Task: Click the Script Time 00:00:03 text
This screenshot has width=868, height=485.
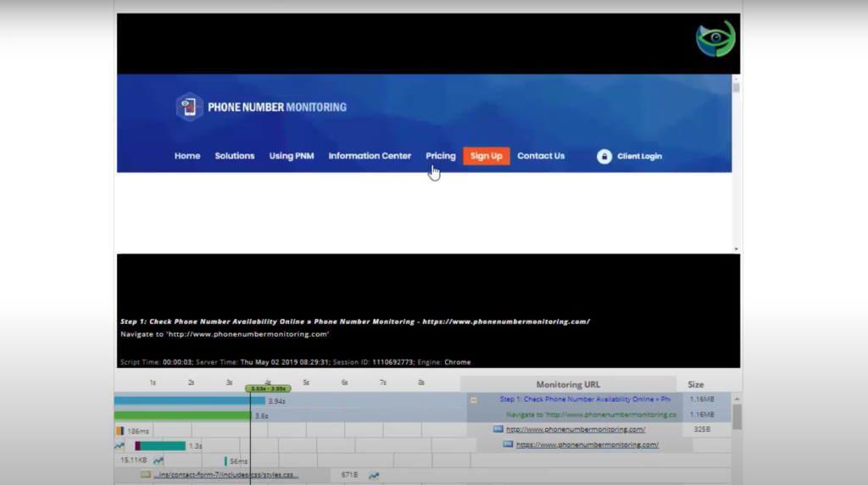Action: pos(156,362)
